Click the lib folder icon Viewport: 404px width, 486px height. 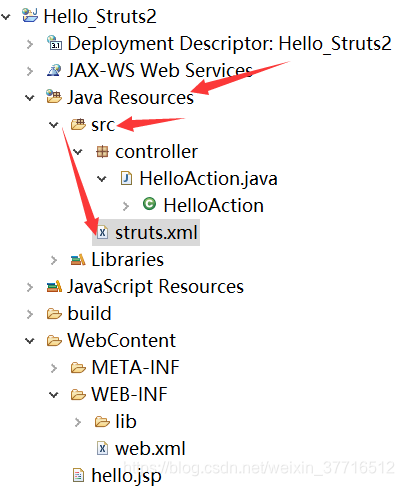click(x=102, y=422)
